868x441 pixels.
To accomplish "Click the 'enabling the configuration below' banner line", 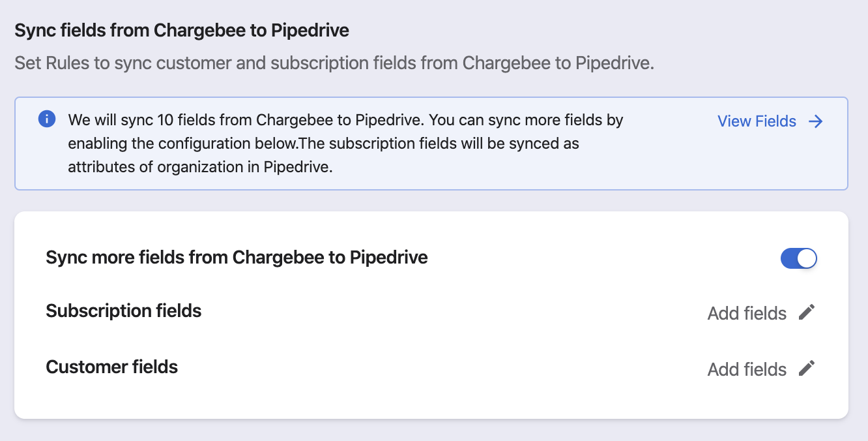I will [323, 143].
